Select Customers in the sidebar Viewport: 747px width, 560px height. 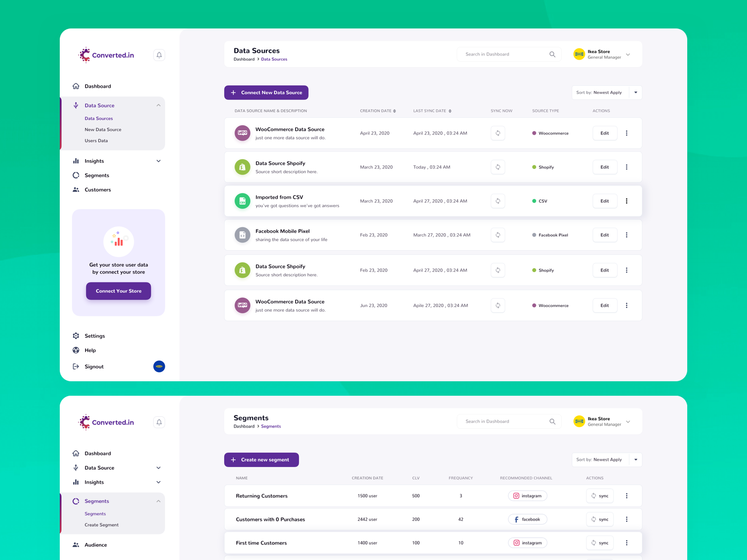point(98,189)
